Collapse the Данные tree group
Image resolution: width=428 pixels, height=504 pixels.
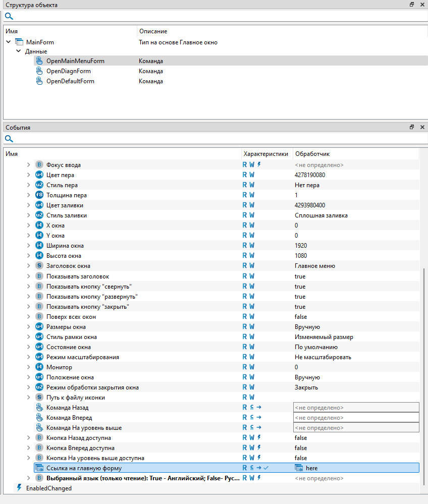[19, 51]
